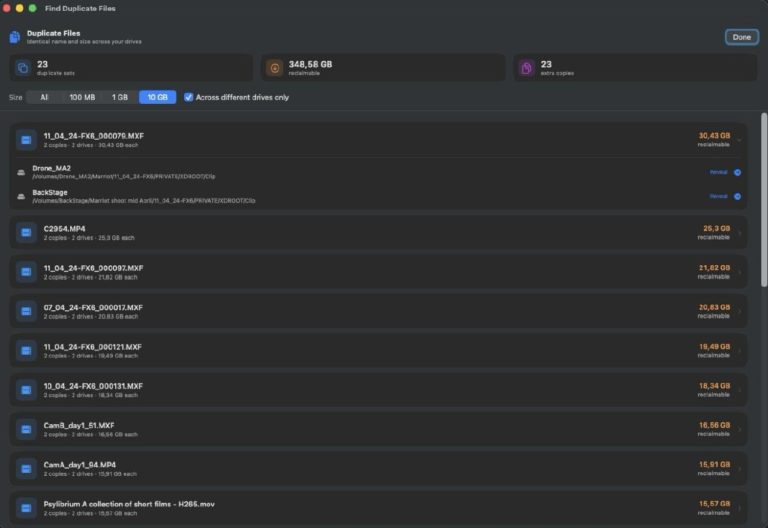
Task: Click the 16,56 GB reclaimable amount
Action: 715,425
